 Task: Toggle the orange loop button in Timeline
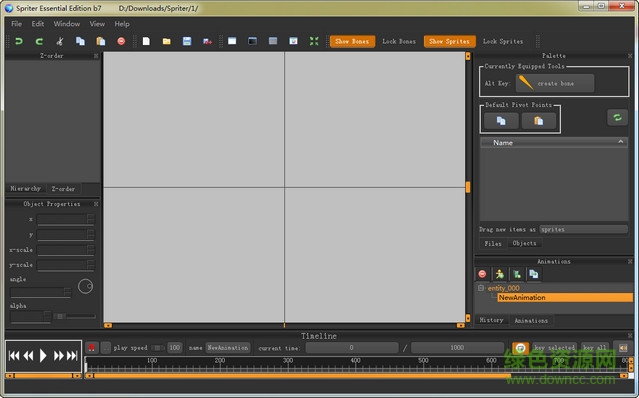520,348
